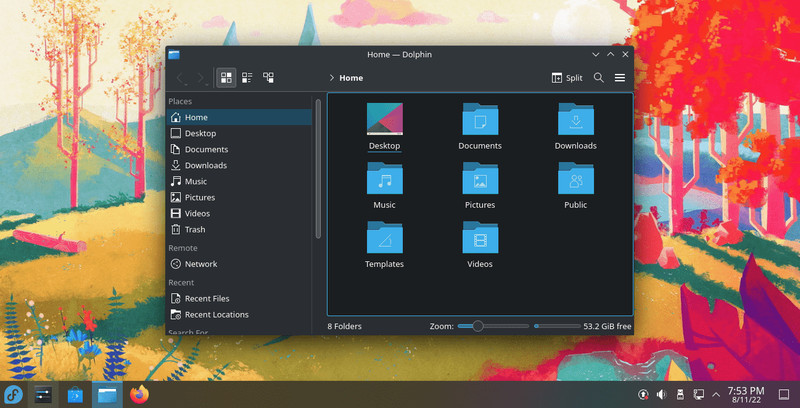800x408 pixels.
Task: Open the network connections tray icon
Action: click(698, 394)
